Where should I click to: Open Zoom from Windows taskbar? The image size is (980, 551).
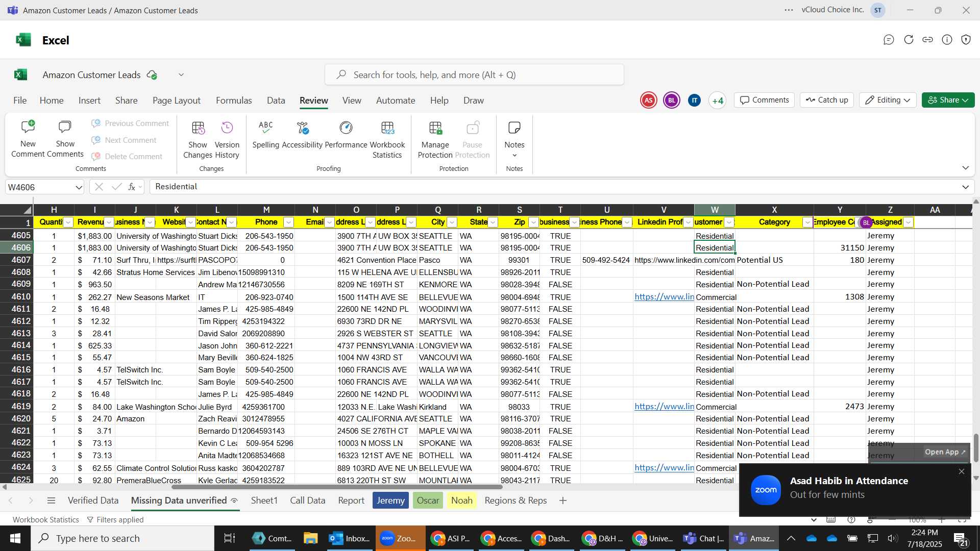(401, 538)
